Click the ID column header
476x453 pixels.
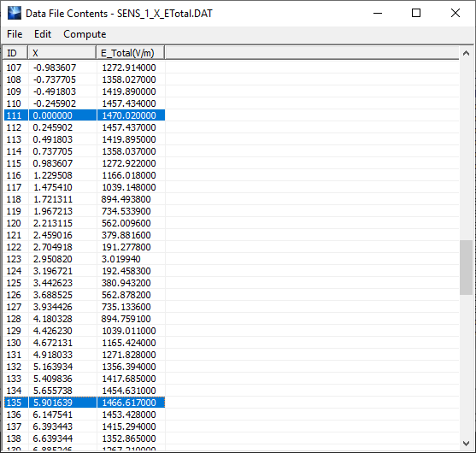(15, 53)
